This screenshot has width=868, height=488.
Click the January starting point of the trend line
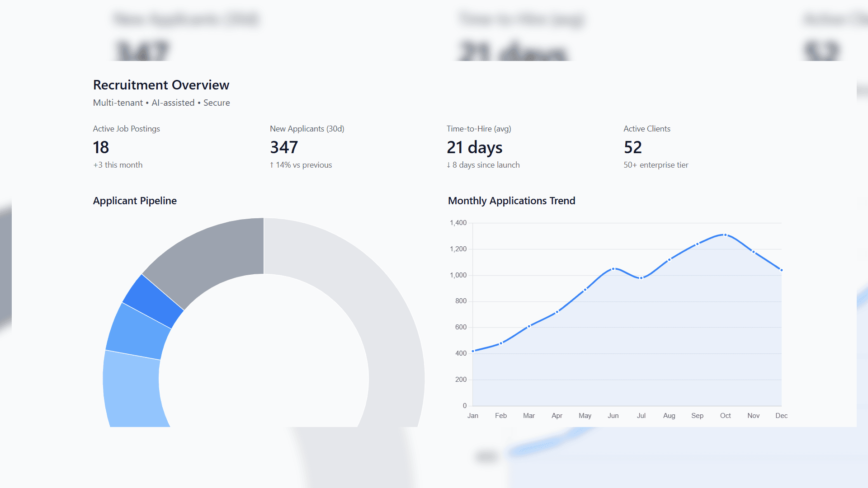(473, 350)
